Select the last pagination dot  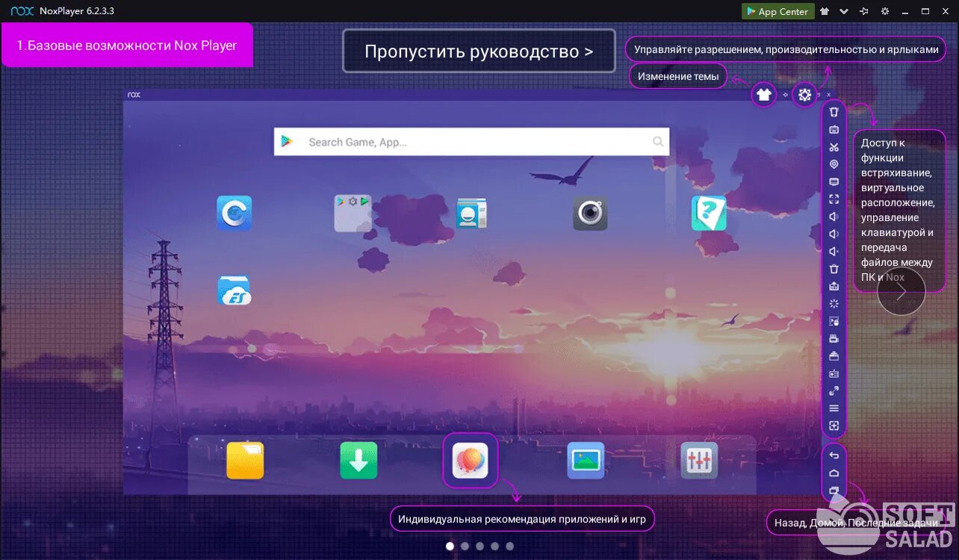(509, 546)
